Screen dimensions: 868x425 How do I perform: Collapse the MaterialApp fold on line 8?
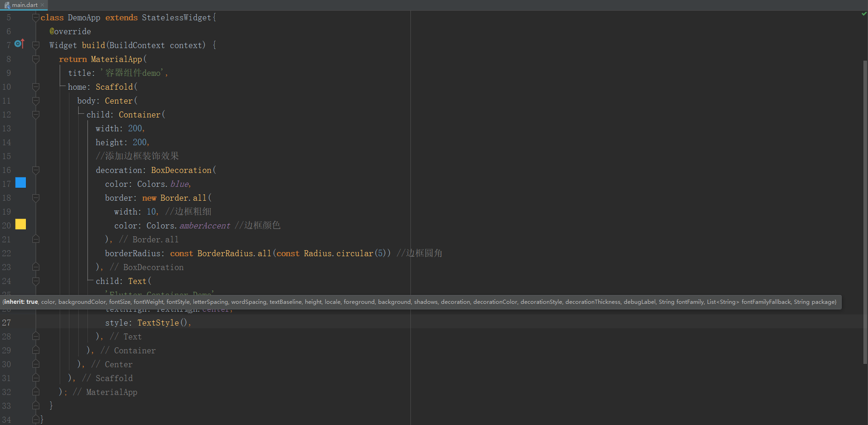(x=36, y=59)
